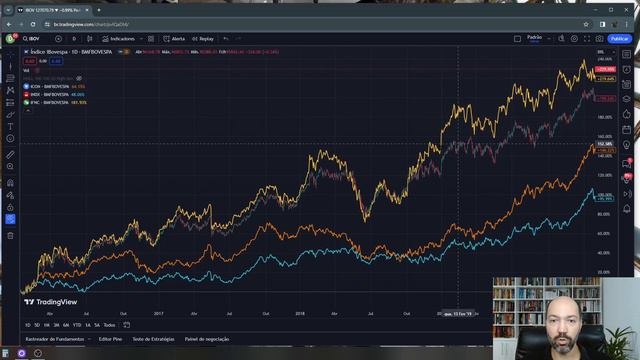Expand the layout dropdown arrow beside Padrão
Image resolution: width=640 pixels, height=360 pixels.
click(x=549, y=39)
